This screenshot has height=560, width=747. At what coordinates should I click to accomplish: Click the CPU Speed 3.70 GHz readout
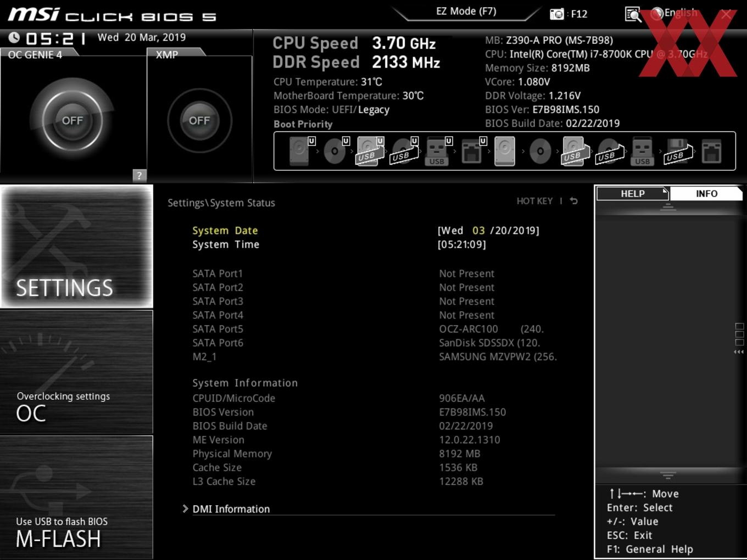pos(354,43)
